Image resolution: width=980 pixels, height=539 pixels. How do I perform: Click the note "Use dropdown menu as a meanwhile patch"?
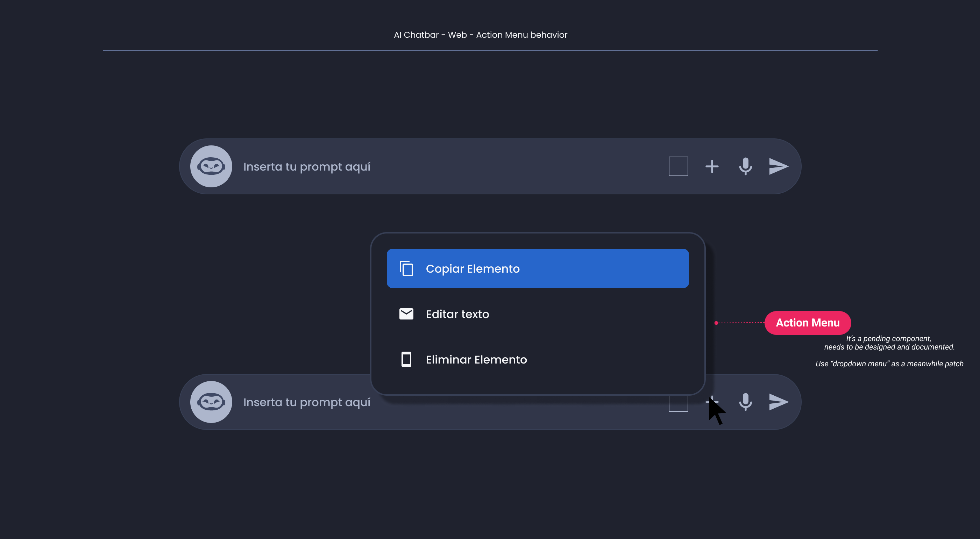889,364
